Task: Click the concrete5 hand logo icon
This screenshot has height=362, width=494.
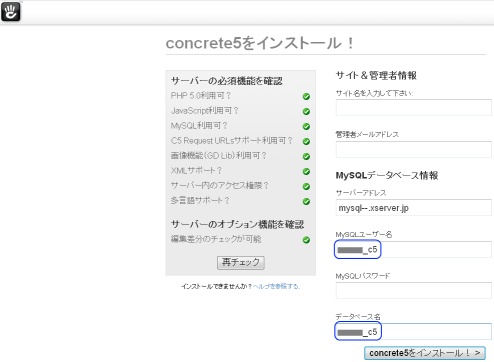Action: [x=11, y=12]
